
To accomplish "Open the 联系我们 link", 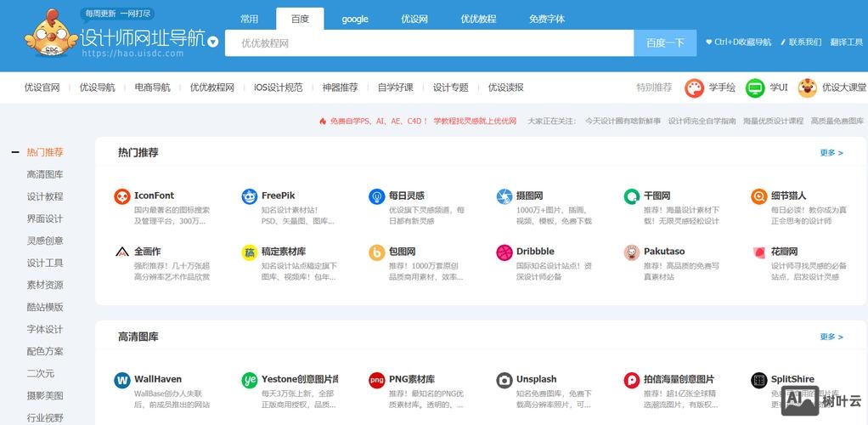I will [x=801, y=42].
